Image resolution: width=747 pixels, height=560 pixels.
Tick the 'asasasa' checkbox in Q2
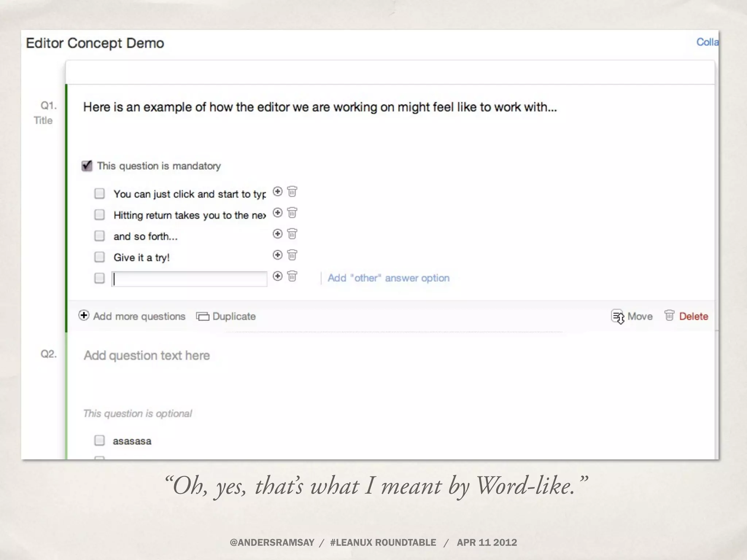[99, 440]
